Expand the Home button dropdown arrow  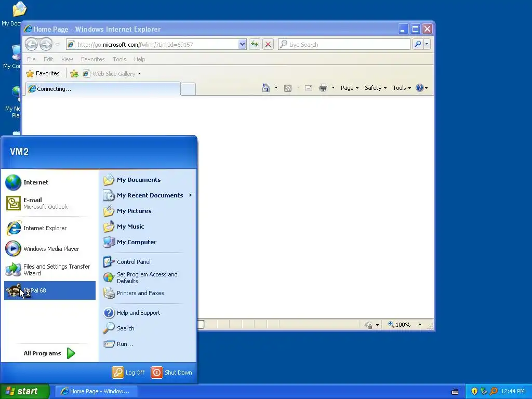tap(276, 88)
